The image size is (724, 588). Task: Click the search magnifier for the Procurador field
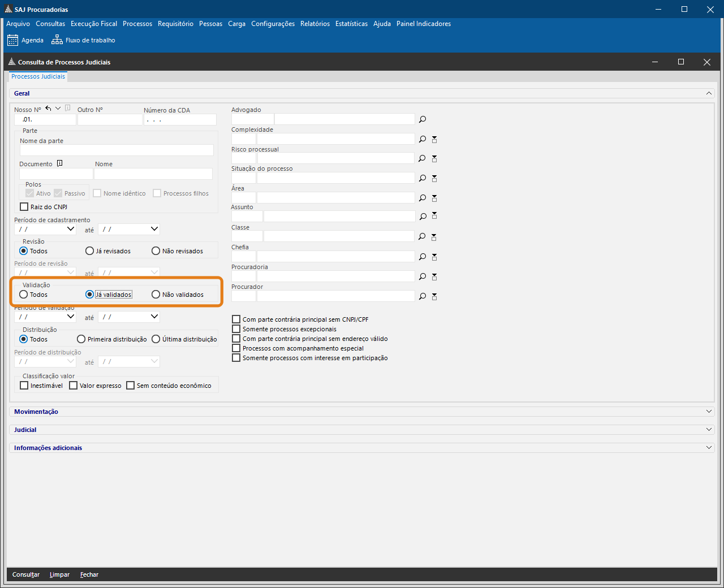[423, 296]
